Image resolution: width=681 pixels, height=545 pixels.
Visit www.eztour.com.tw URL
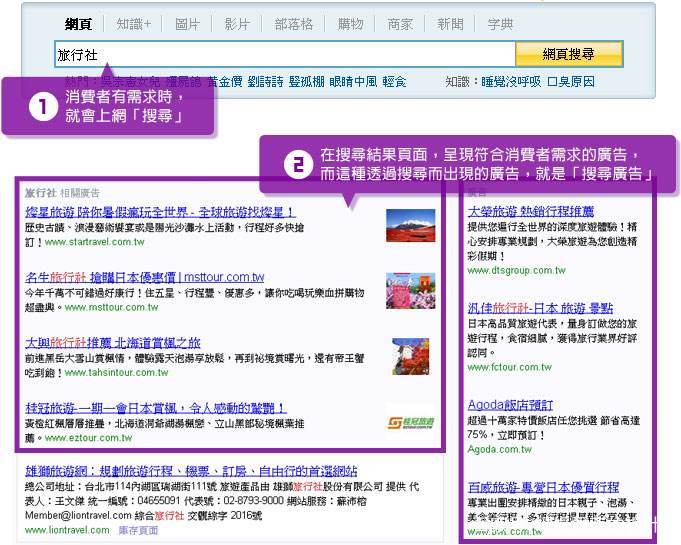pyautogui.click(x=88, y=438)
